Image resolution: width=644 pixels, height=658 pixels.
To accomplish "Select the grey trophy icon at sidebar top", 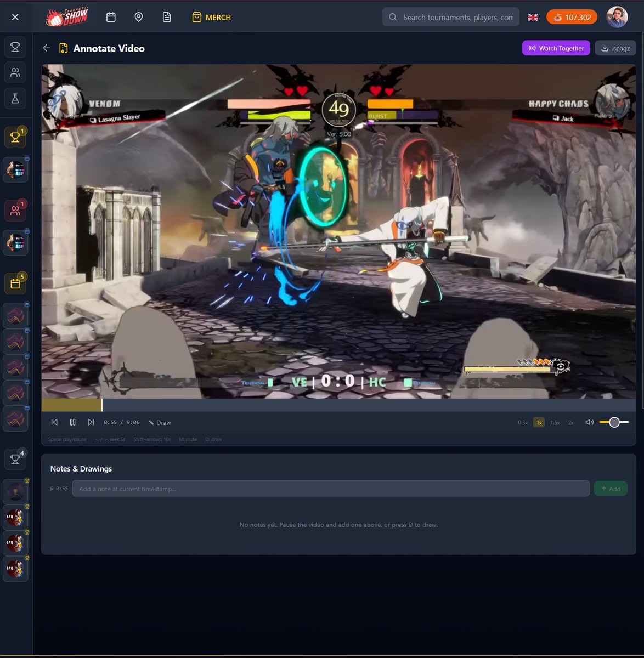I will pos(15,47).
